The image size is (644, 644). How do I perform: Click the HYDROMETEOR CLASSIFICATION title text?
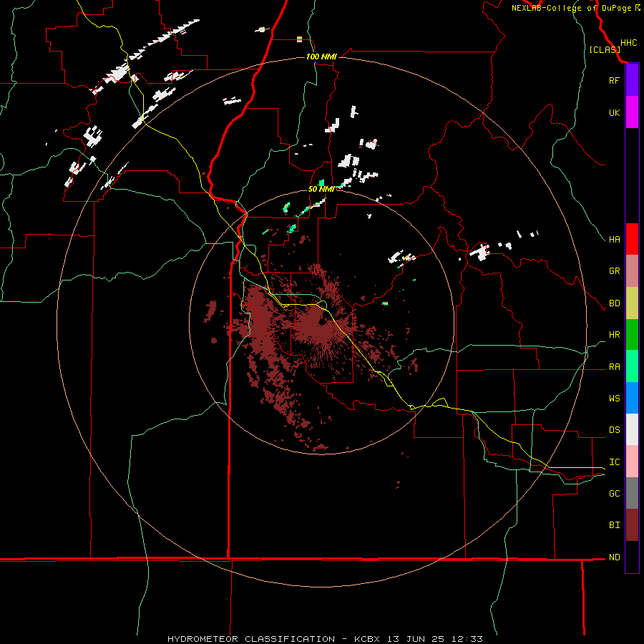pyautogui.click(x=251, y=639)
